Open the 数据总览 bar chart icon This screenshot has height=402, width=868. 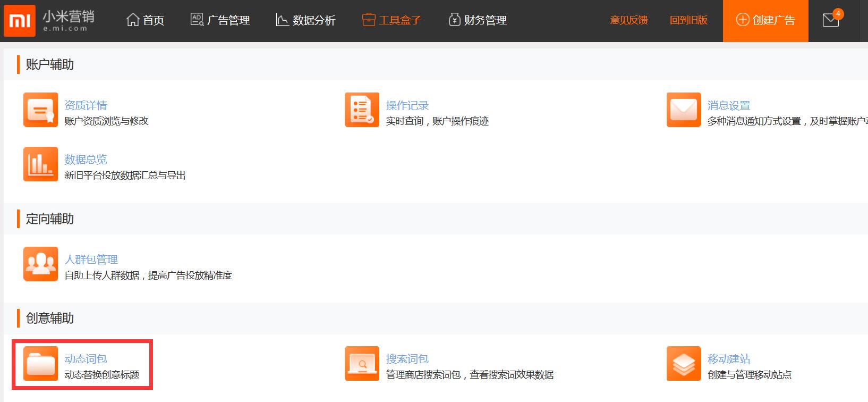pos(40,164)
